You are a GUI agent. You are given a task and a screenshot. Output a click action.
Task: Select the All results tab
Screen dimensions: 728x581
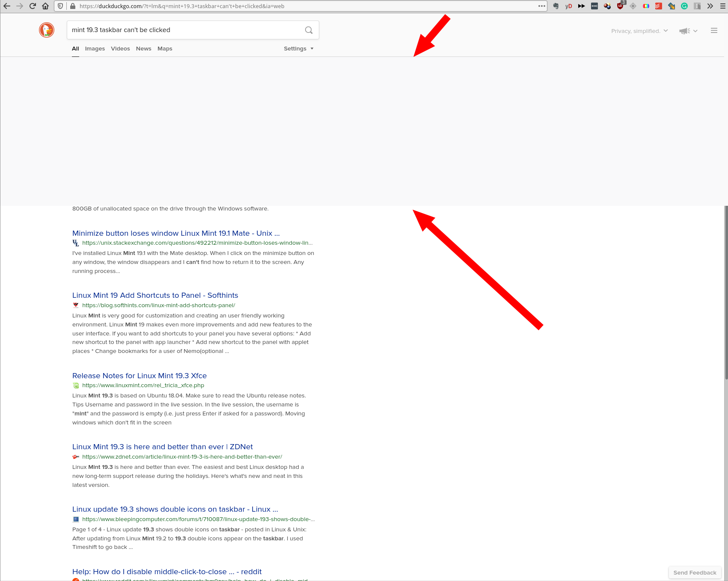click(x=75, y=49)
